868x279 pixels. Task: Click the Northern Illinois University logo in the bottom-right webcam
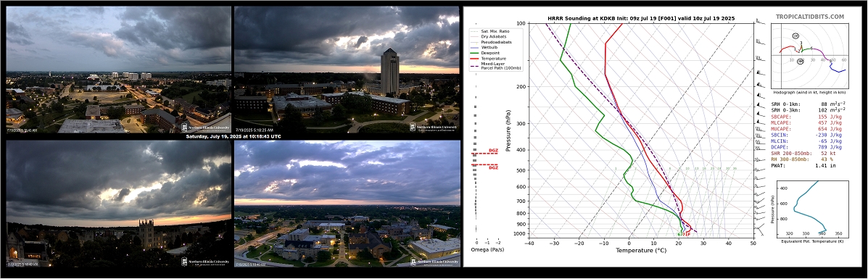pyautogui.click(x=434, y=262)
